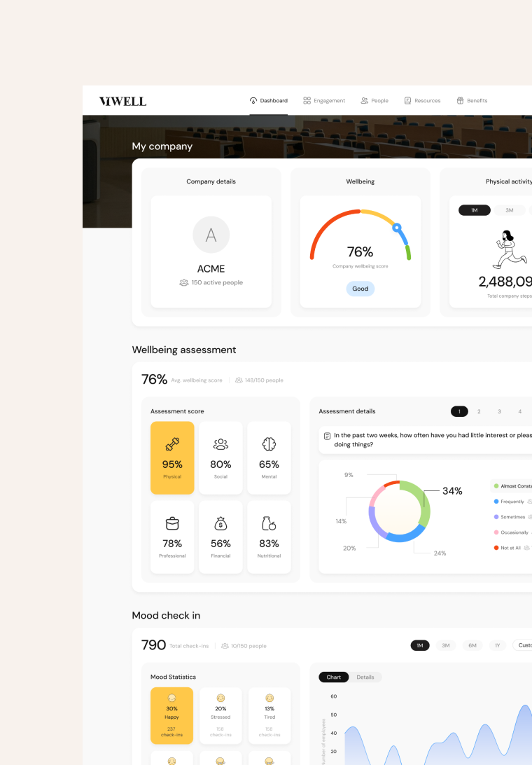
Task: Click the document icon beside assessment question
Action: click(x=327, y=436)
